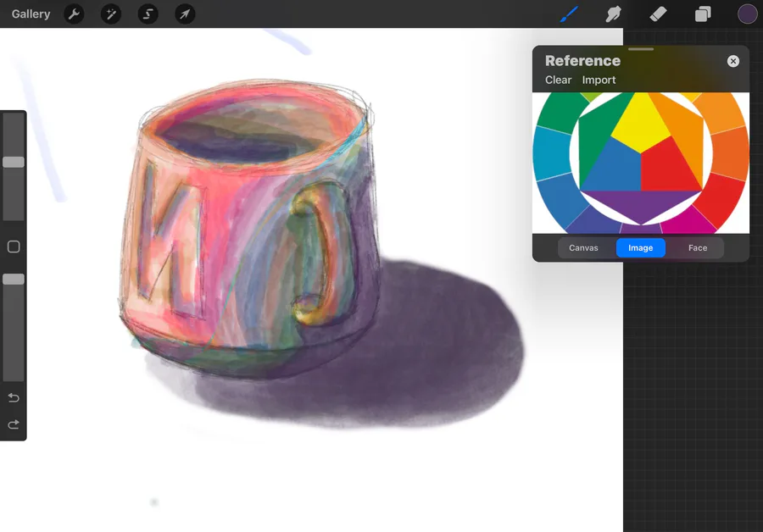Open the Layers panel

click(x=703, y=14)
